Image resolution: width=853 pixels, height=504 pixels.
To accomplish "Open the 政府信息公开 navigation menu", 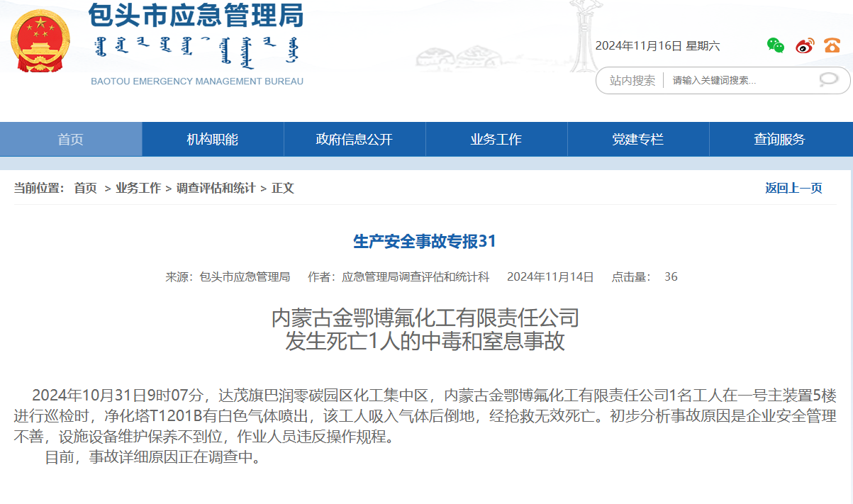I will [x=355, y=139].
